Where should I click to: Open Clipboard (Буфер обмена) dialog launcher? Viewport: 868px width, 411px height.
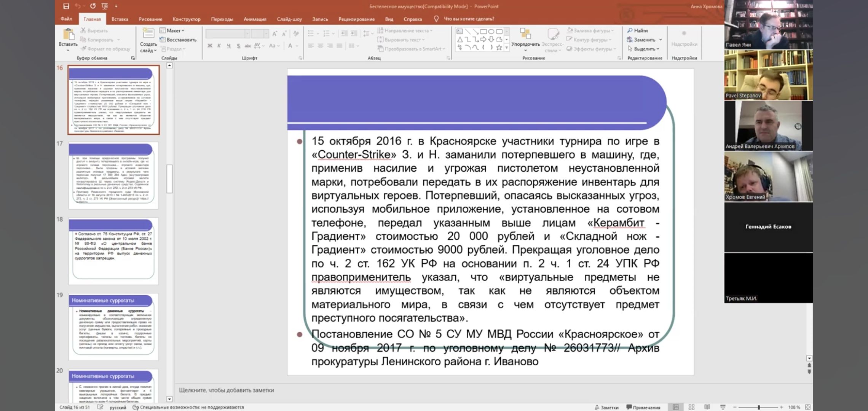pyautogui.click(x=133, y=58)
